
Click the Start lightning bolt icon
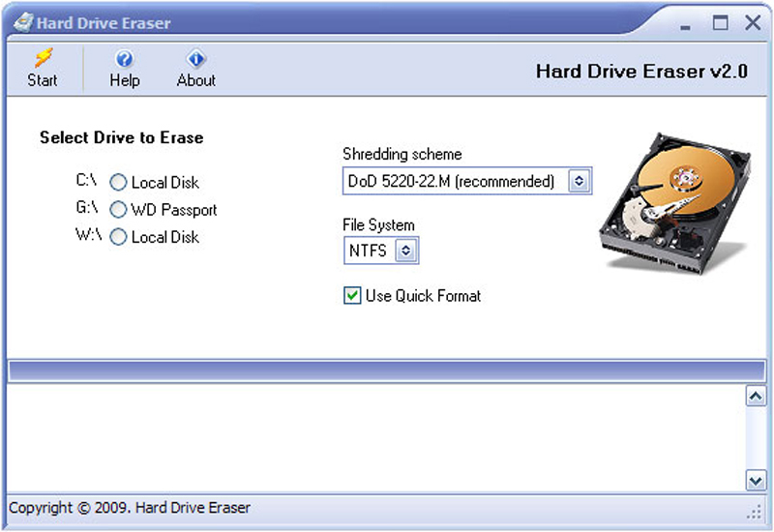(44, 58)
